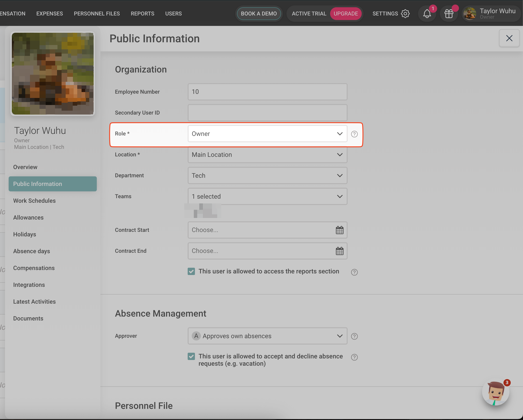Click help icon next to Approver dropdown
The width and height of the screenshot is (523, 420).
click(x=354, y=336)
